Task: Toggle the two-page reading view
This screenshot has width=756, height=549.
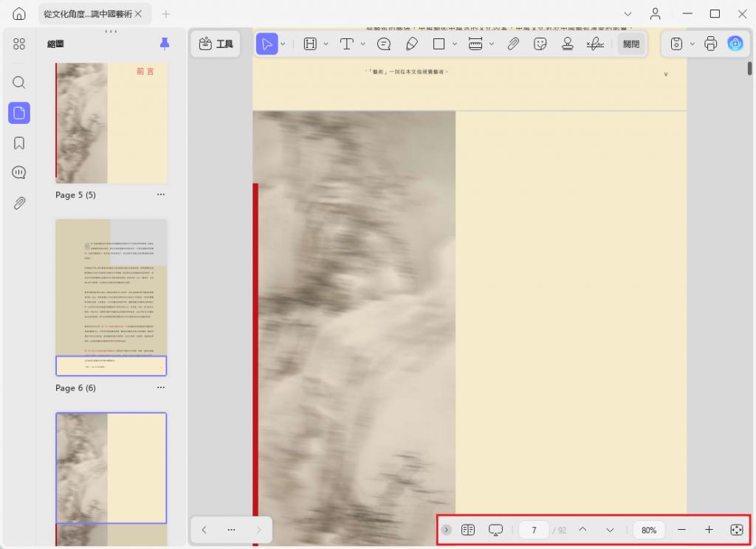Action: coord(467,530)
